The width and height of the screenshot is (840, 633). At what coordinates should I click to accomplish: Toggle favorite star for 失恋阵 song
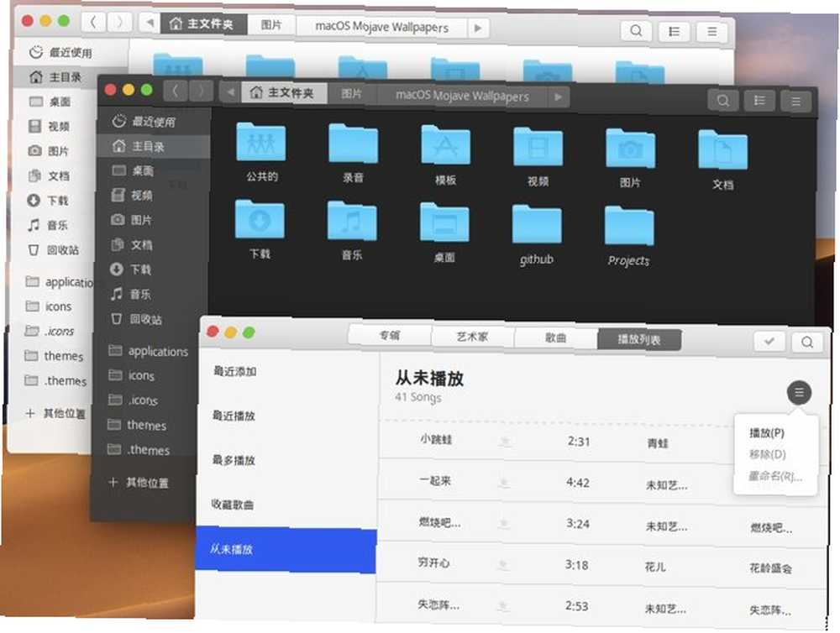(x=502, y=606)
